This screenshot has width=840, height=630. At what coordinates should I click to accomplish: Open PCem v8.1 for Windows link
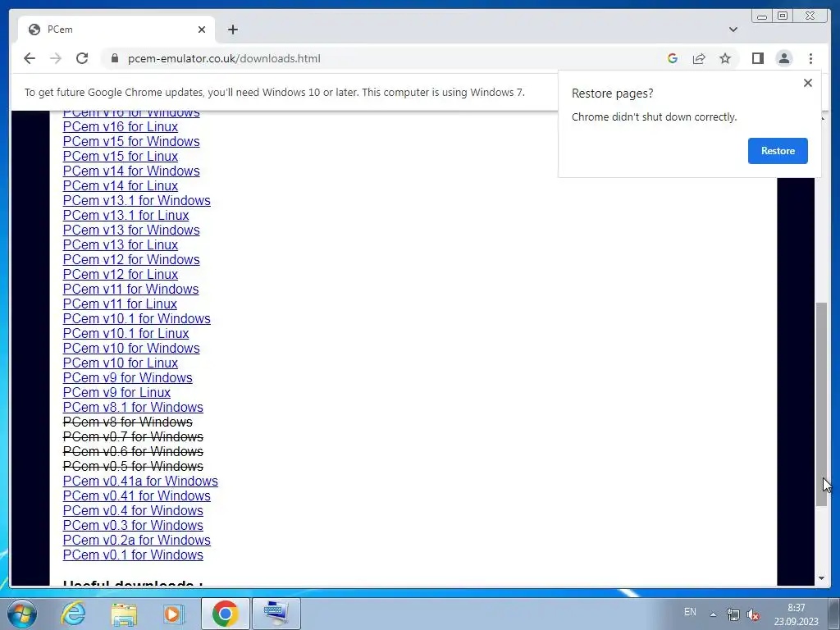coord(133,407)
